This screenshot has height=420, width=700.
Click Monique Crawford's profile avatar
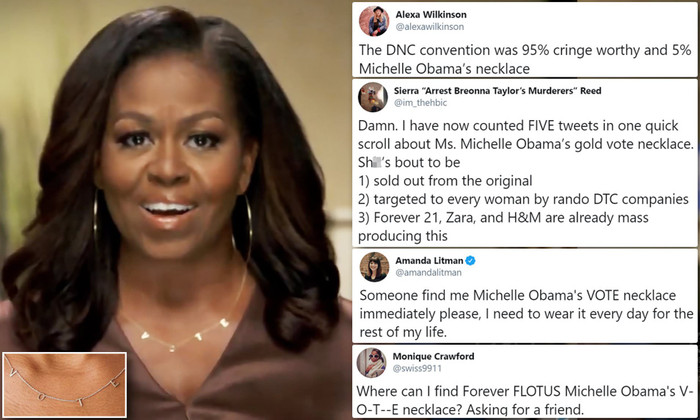point(371,363)
